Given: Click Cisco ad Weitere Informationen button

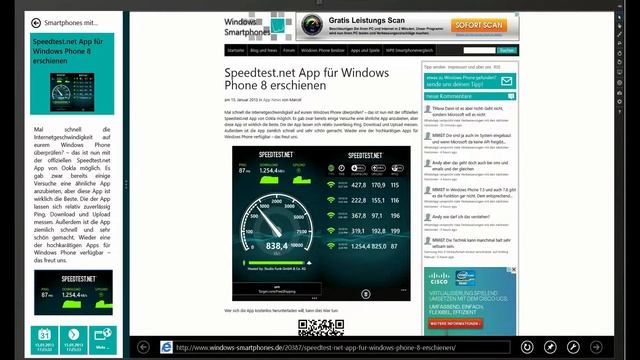Looking at the screenshot, I should pyautogui.click(x=455, y=324).
